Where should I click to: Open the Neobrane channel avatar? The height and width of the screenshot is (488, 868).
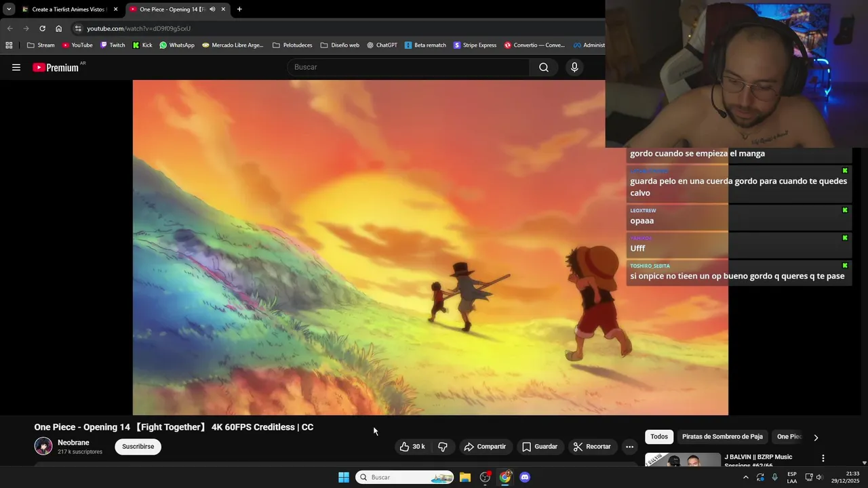43,446
